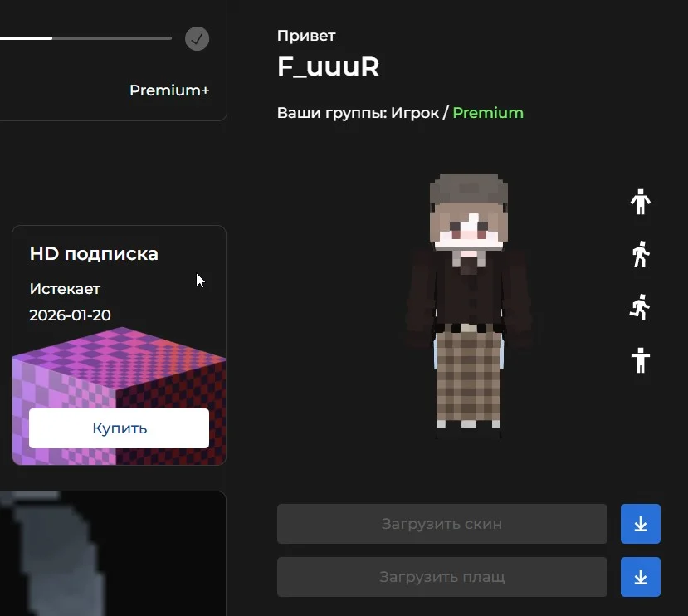Click the Игрок group label
The height and width of the screenshot is (616, 688).
click(414, 113)
